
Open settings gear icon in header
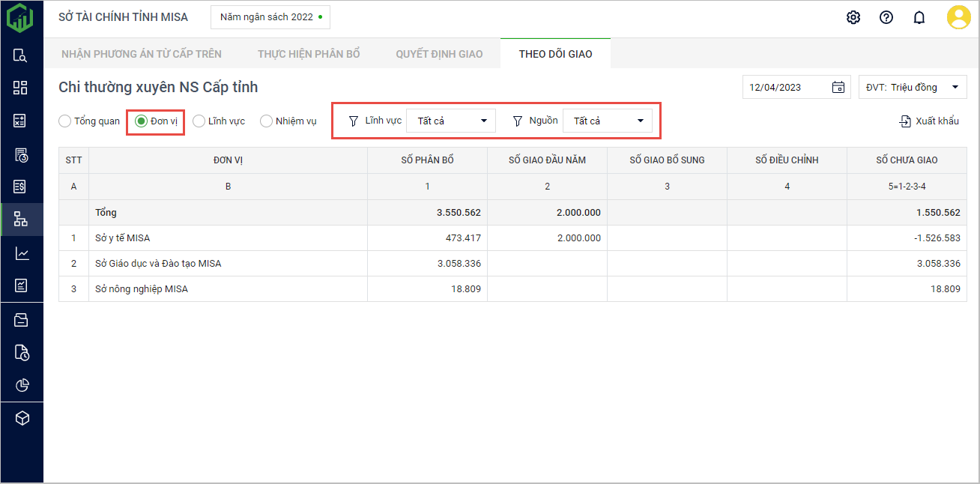[x=853, y=17]
